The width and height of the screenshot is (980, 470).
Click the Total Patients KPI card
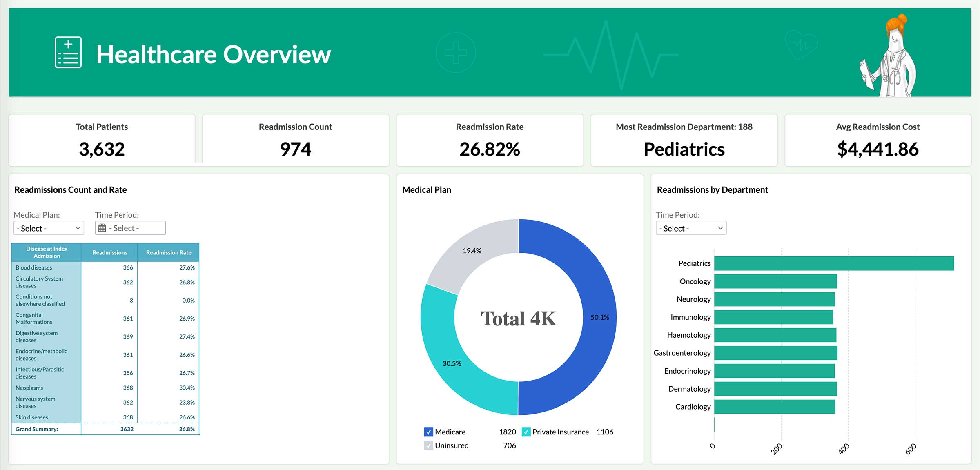[102, 140]
